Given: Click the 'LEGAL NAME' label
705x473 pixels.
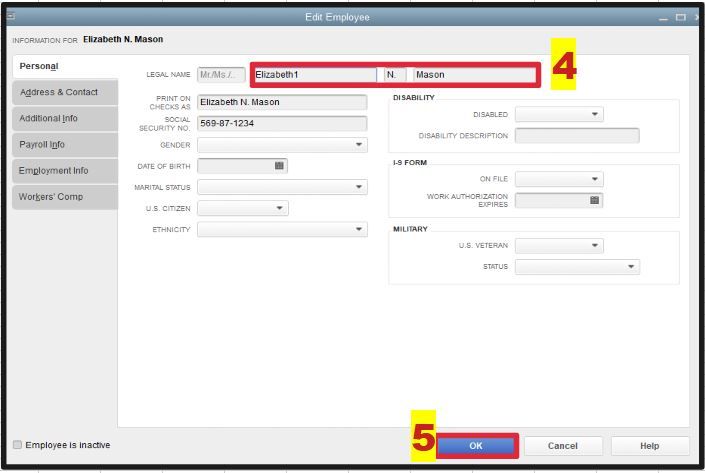Looking at the screenshot, I should coord(168,75).
